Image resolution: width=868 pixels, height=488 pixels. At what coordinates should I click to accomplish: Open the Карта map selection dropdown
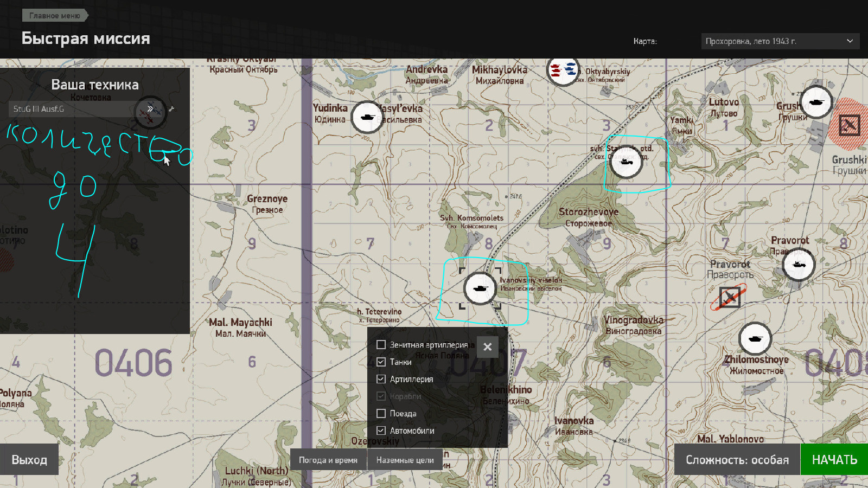pyautogui.click(x=780, y=41)
